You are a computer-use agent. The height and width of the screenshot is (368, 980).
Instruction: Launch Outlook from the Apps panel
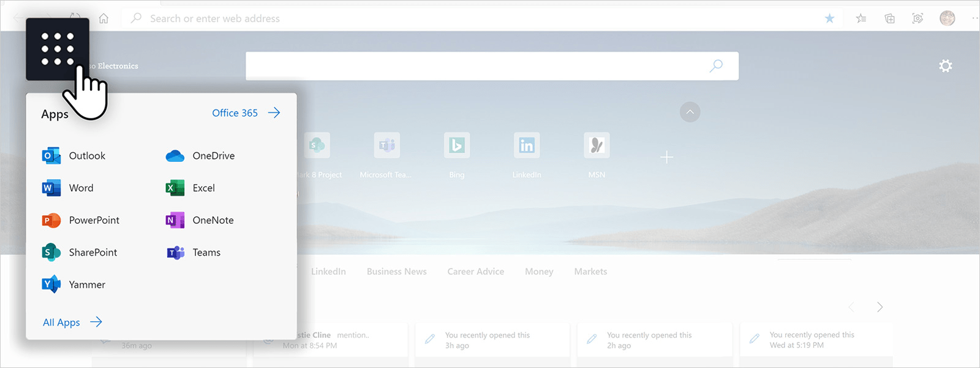(x=73, y=156)
